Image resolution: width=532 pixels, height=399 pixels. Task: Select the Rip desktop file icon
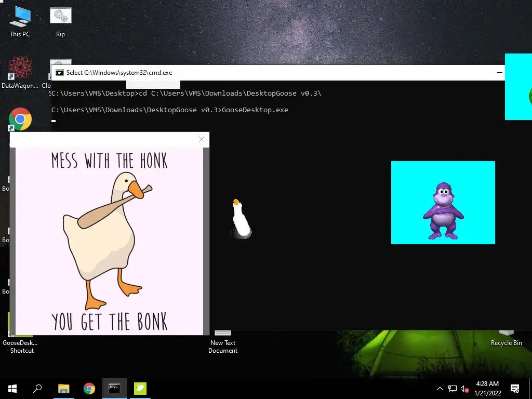click(60, 21)
